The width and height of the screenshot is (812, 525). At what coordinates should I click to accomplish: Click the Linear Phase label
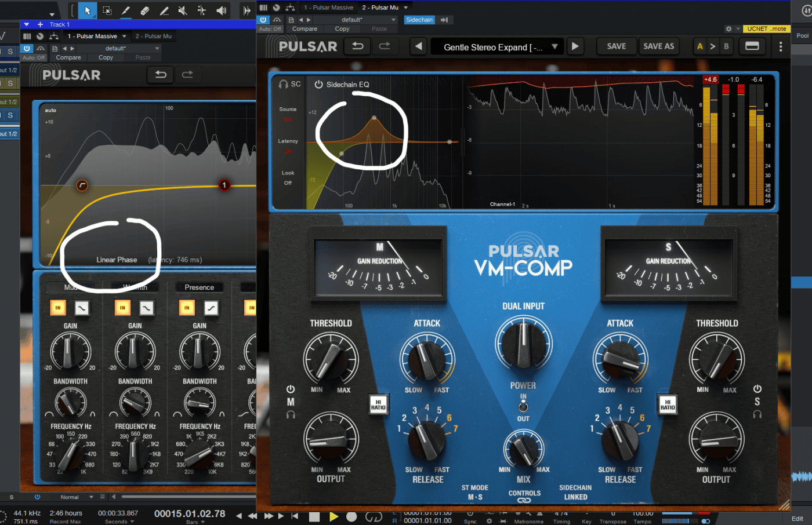click(117, 260)
